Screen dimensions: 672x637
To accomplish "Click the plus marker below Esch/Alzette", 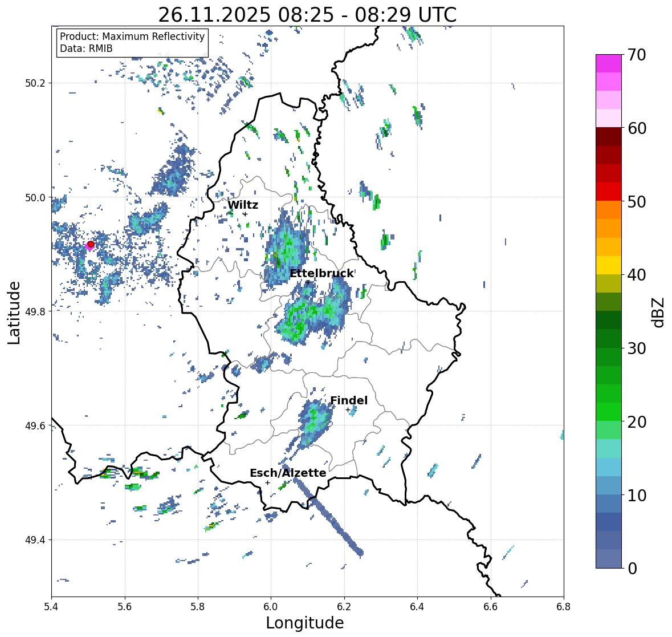I will (x=267, y=482).
